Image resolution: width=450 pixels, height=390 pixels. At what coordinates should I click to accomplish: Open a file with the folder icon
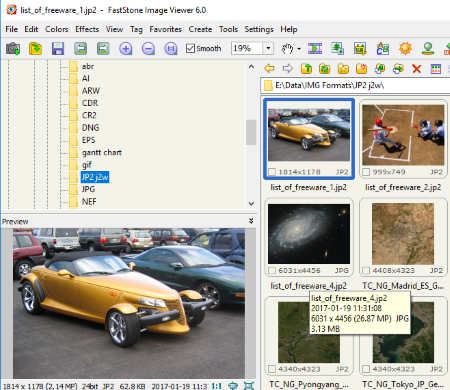(35, 49)
